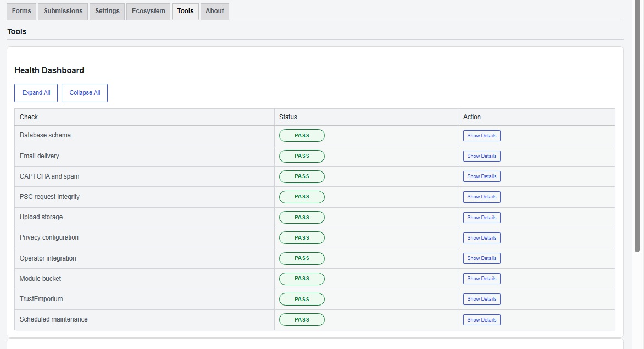Click the TrustEmporium PASS badge
The width and height of the screenshot is (644, 349).
click(302, 299)
